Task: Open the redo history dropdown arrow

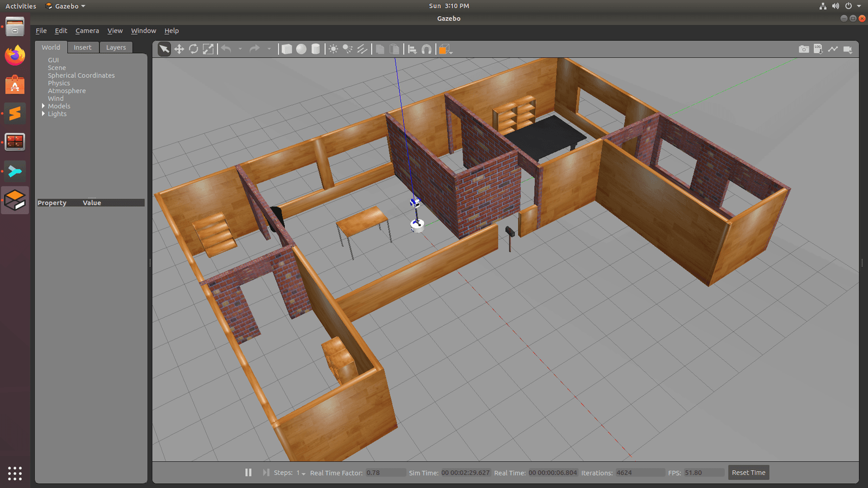Action: pyautogui.click(x=269, y=49)
